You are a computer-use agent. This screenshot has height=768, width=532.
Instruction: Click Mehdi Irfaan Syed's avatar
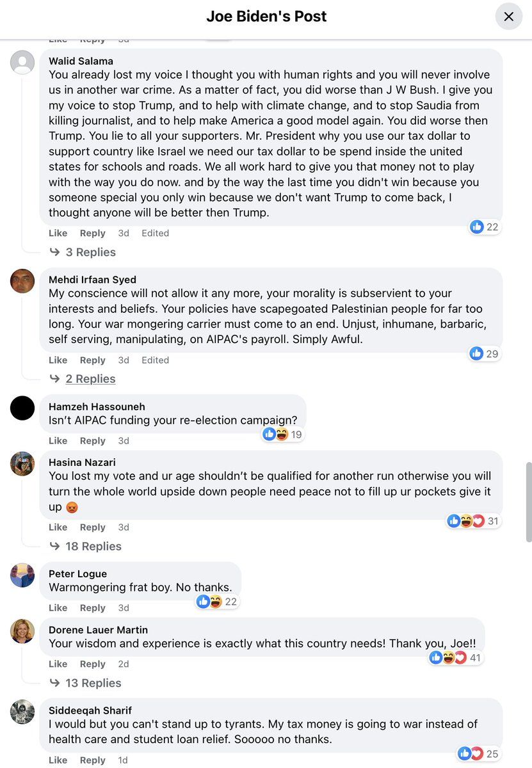point(22,281)
